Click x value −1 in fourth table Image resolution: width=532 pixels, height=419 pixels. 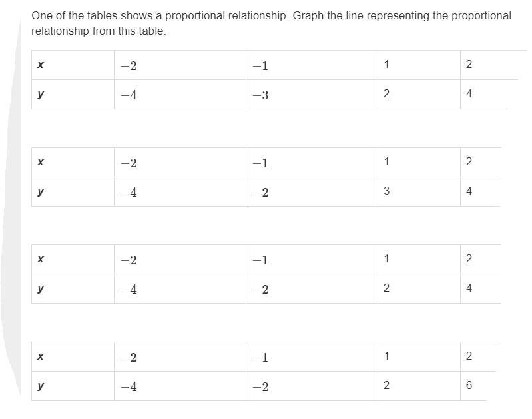260,358
